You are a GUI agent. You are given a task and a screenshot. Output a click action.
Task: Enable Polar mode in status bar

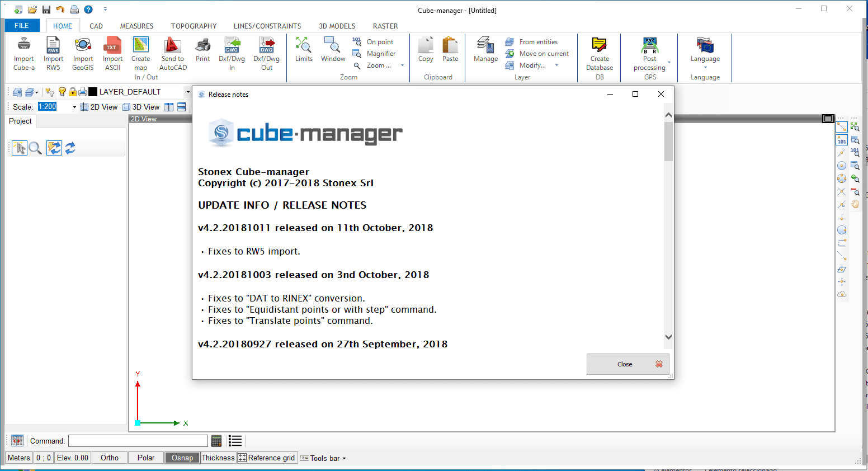[x=146, y=458]
